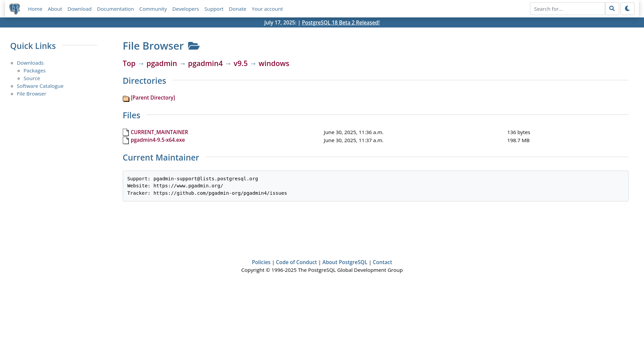Open Documentation in the navbar
This screenshot has width=644, height=362.
(x=115, y=9)
